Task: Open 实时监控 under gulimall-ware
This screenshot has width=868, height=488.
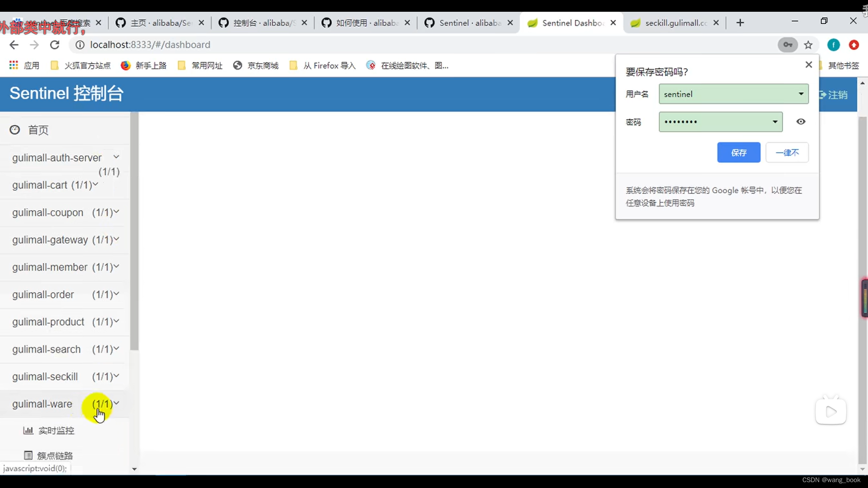Action: [x=49, y=431]
